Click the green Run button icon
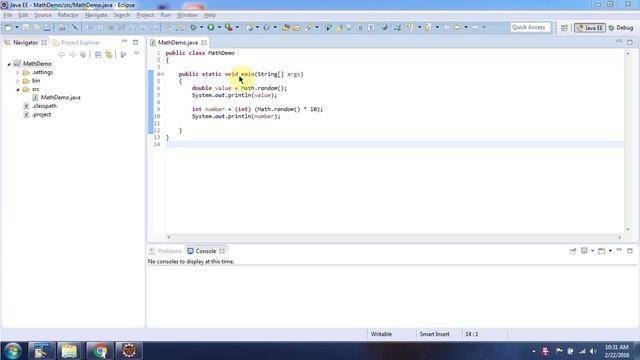The image size is (640, 360). [211, 27]
